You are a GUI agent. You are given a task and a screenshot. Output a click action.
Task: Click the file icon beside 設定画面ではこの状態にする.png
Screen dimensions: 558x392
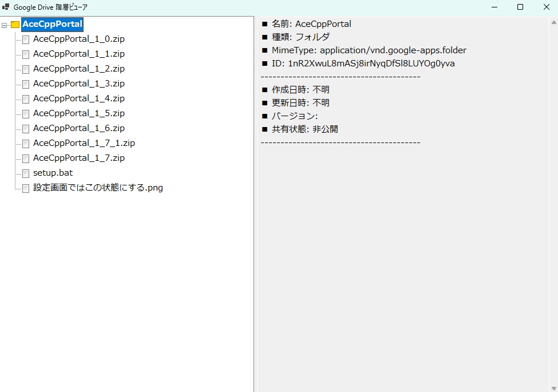tap(26, 189)
